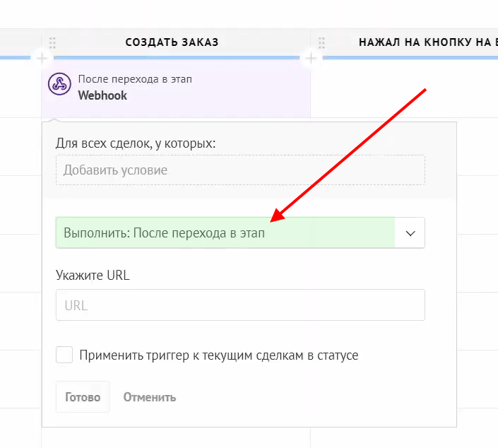Click the Укажите URL label
The image size is (498, 448).
click(93, 275)
